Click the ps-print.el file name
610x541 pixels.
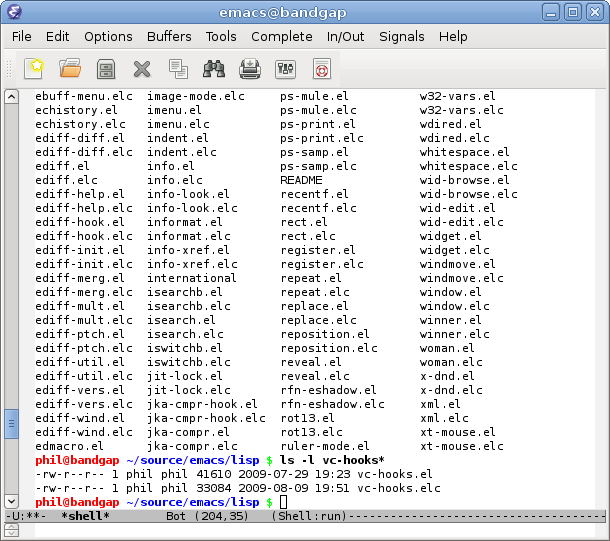pos(317,124)
